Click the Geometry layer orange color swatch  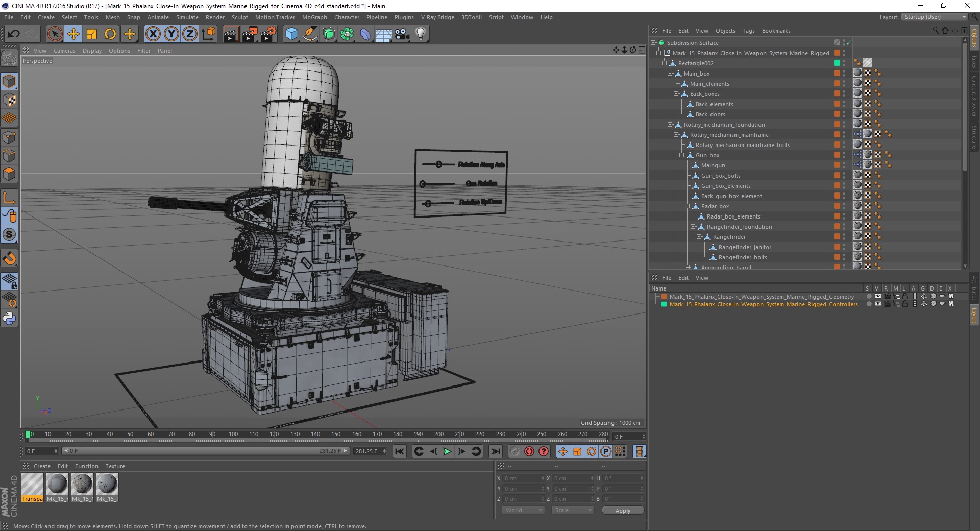tap(664, 296)
